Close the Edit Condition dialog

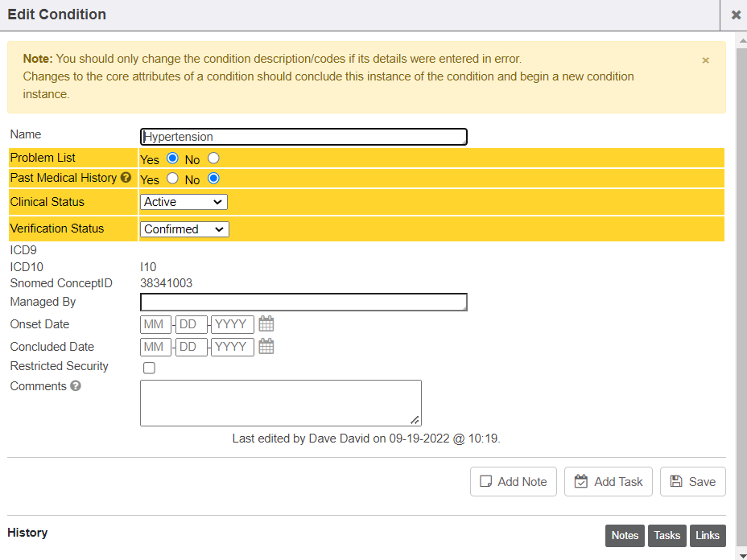pos(736,14)
